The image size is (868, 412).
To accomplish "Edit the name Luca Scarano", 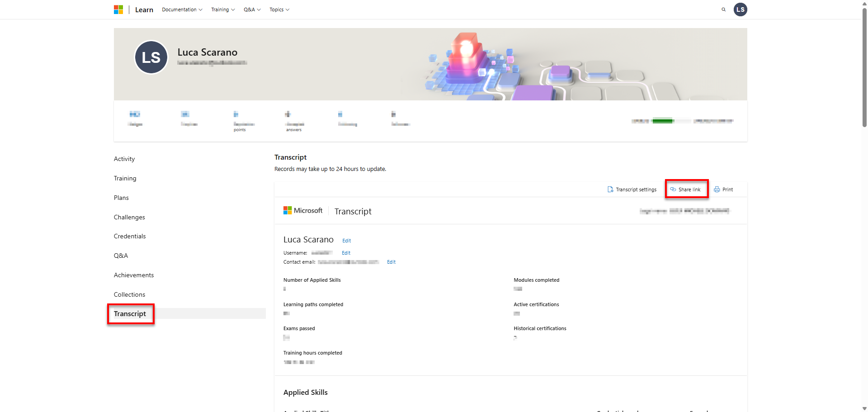I will [346, 241].
